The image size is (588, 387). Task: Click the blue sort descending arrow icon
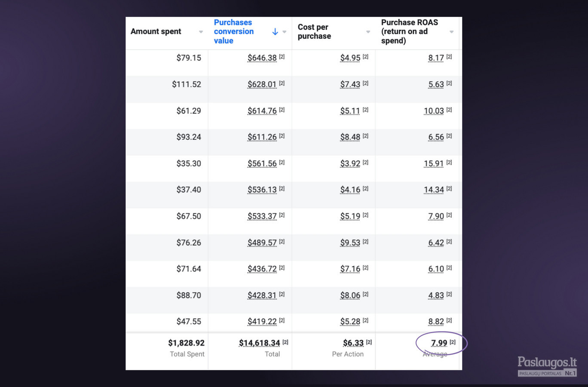pos(275,32)
